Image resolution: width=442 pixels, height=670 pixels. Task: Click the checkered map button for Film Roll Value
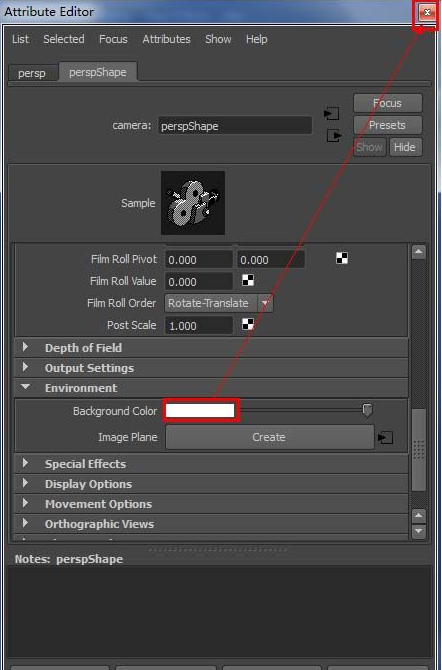pyautogui.click(x=248, y=280)
